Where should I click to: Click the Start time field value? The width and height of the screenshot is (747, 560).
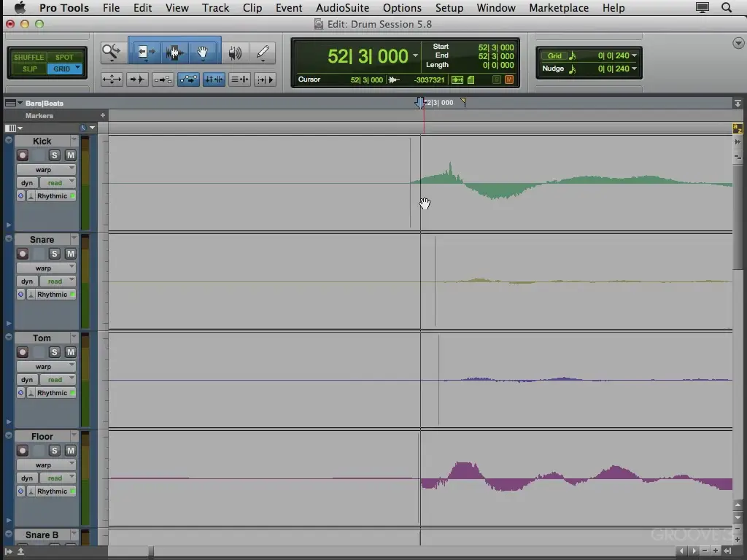[x=496, y=47]
